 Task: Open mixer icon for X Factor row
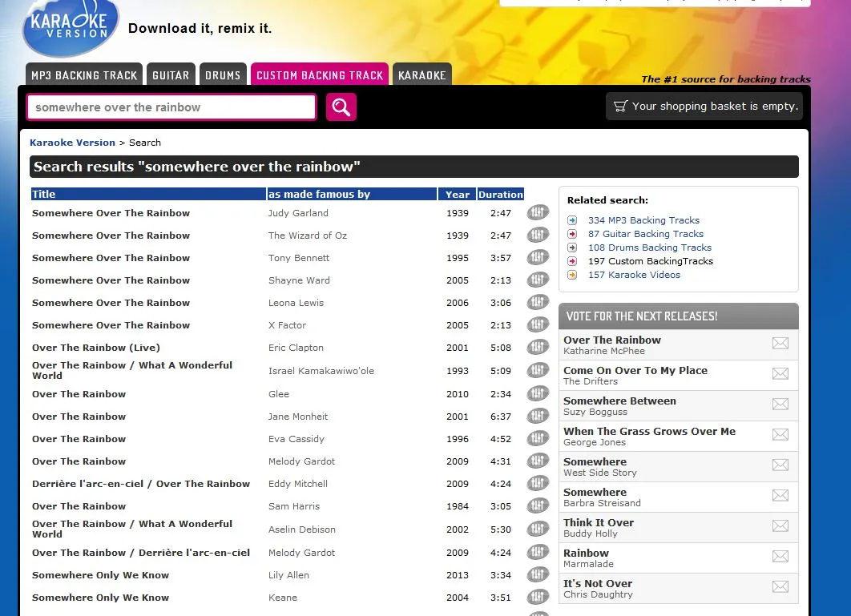pos(538,324)
